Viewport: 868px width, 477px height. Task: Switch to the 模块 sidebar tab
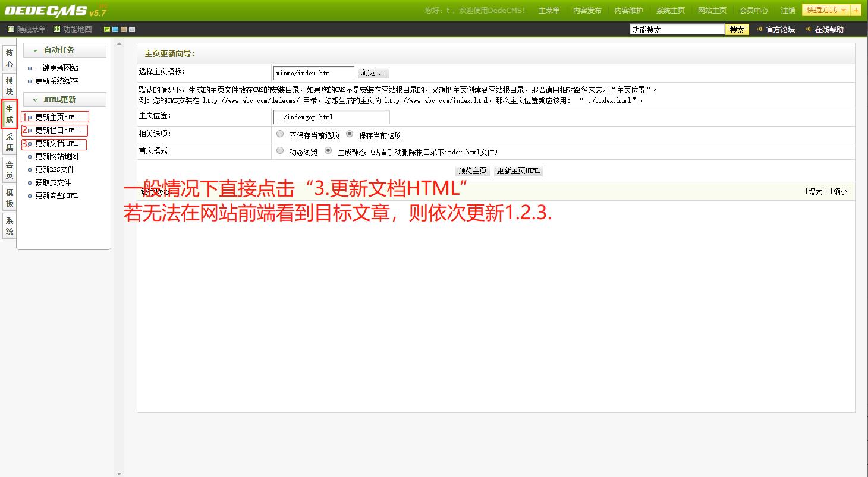[x=10, y=86]
